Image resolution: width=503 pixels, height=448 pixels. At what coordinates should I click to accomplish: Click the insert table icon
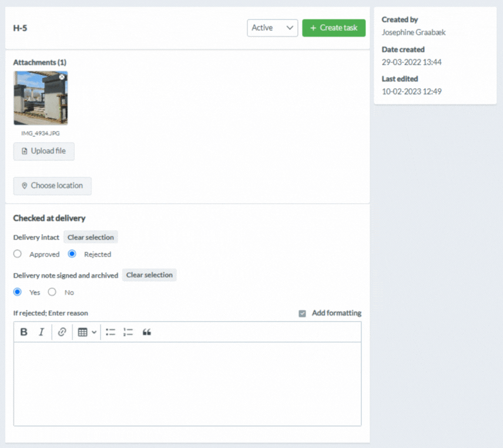click(82, 332)
